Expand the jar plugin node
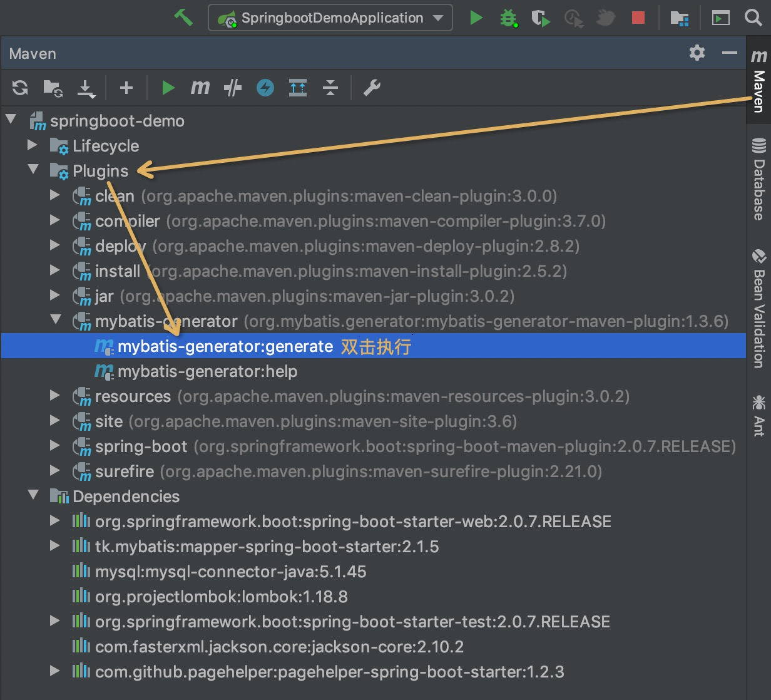 click(55, 295)
